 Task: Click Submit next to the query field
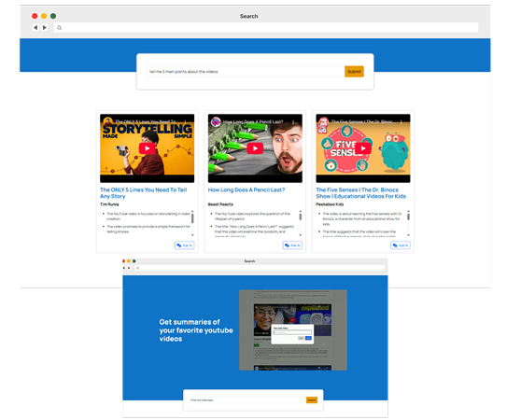(x=354, y=71)
